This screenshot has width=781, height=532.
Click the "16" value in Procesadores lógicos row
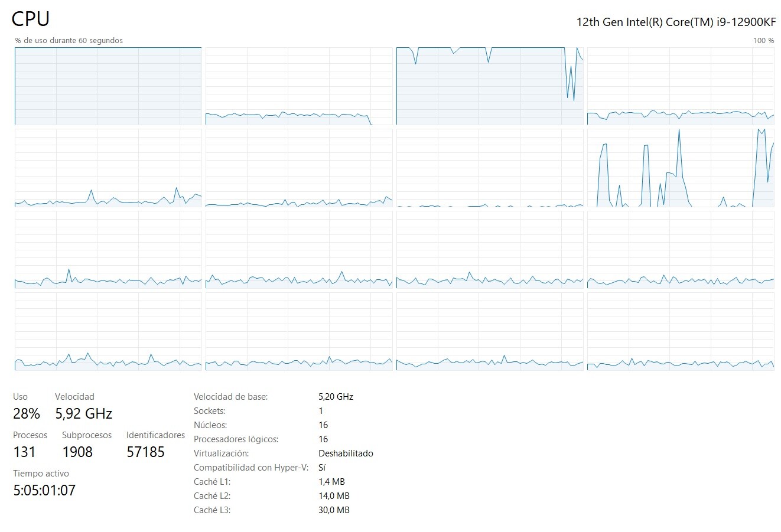click(323, 439)
